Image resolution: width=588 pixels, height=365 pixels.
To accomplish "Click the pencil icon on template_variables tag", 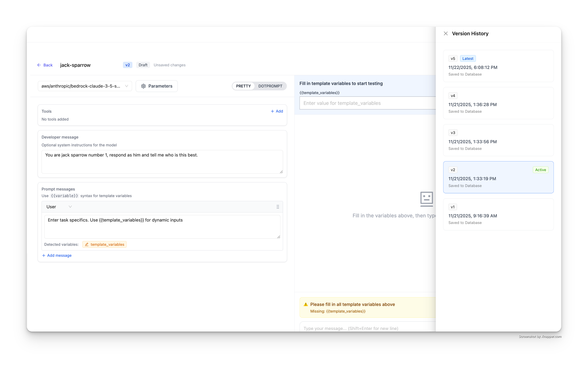I will tap(87, 245).
